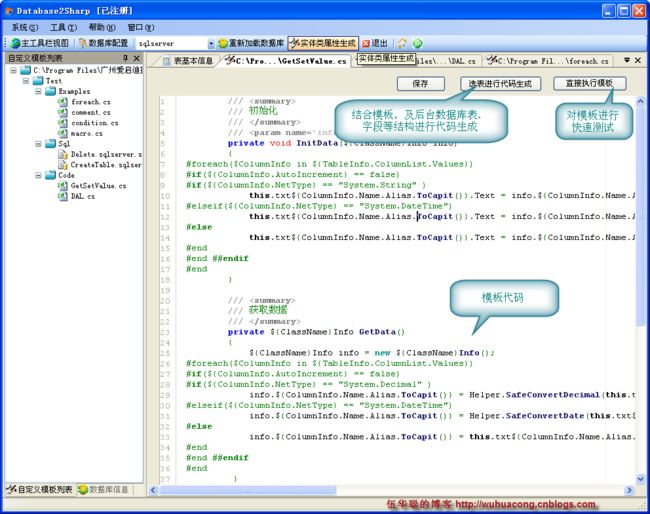The height and width of the screenshot is (514, 650).
Task: Click the 重新加载数据库 toolbar button
Action: click(x=251, y=43)
